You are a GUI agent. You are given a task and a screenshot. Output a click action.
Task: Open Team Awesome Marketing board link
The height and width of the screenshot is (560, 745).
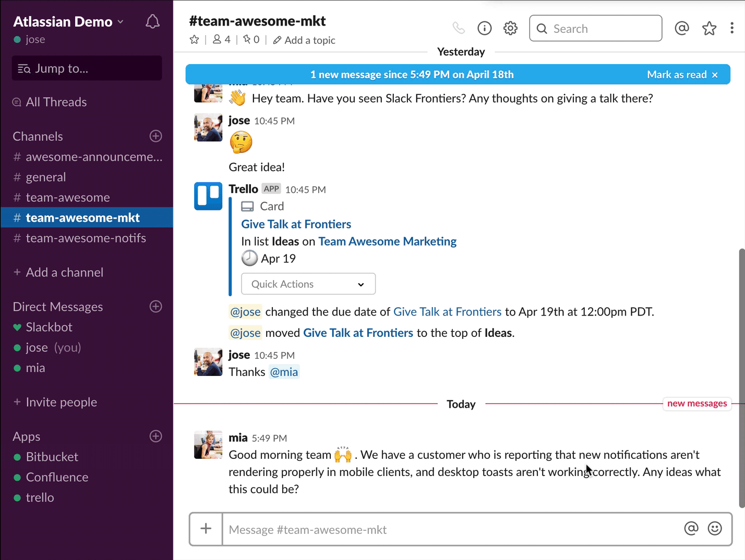pyautogui.click(x=387, y=241)
